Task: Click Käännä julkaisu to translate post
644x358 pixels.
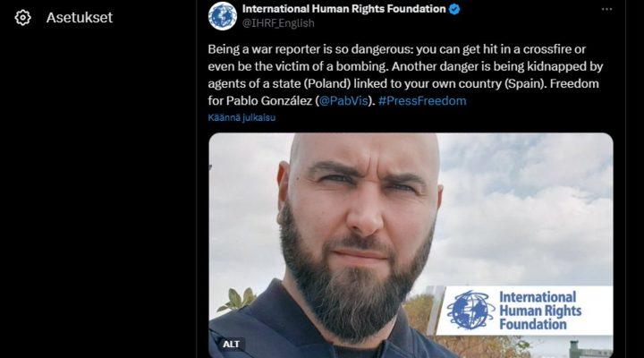Action: 241,117
